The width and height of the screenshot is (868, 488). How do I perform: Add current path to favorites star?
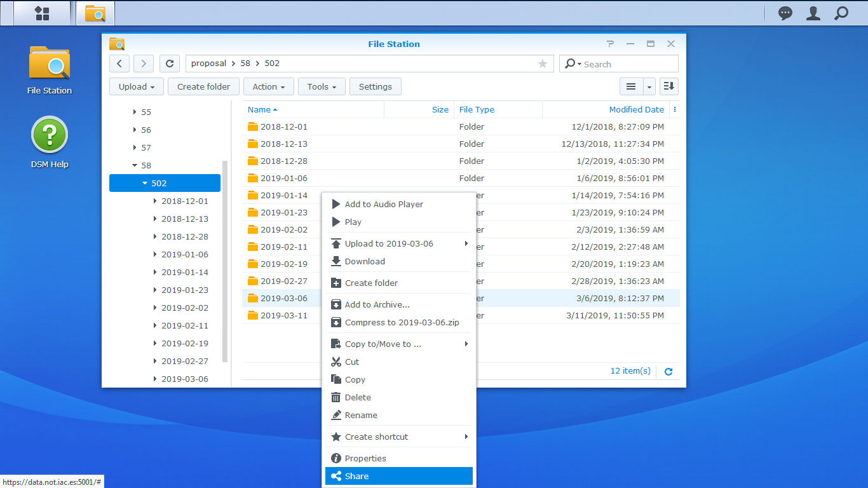click(542, 64)
